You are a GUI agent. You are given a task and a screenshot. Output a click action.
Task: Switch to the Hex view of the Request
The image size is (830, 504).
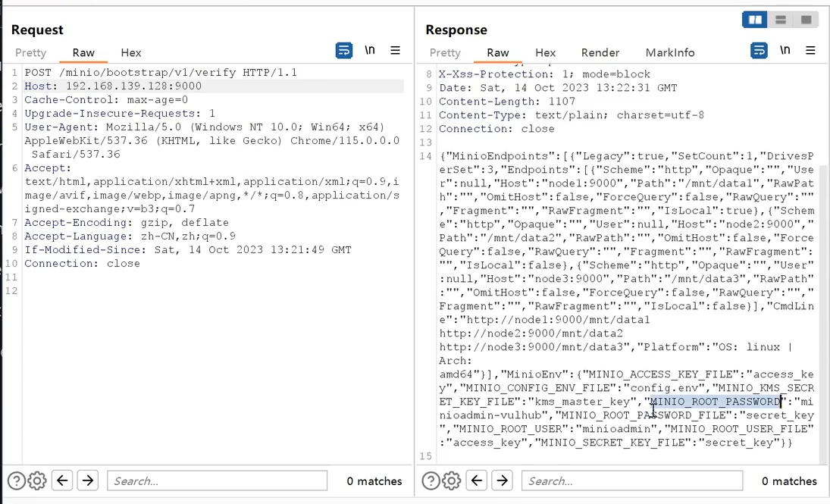click(130, 53)
